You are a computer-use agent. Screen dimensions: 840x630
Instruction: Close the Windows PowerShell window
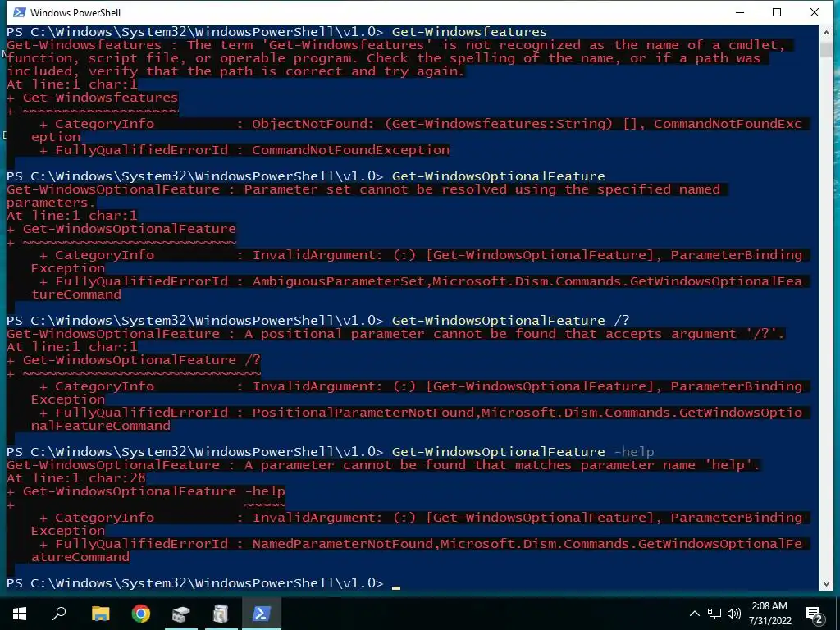tap(815, 12)
